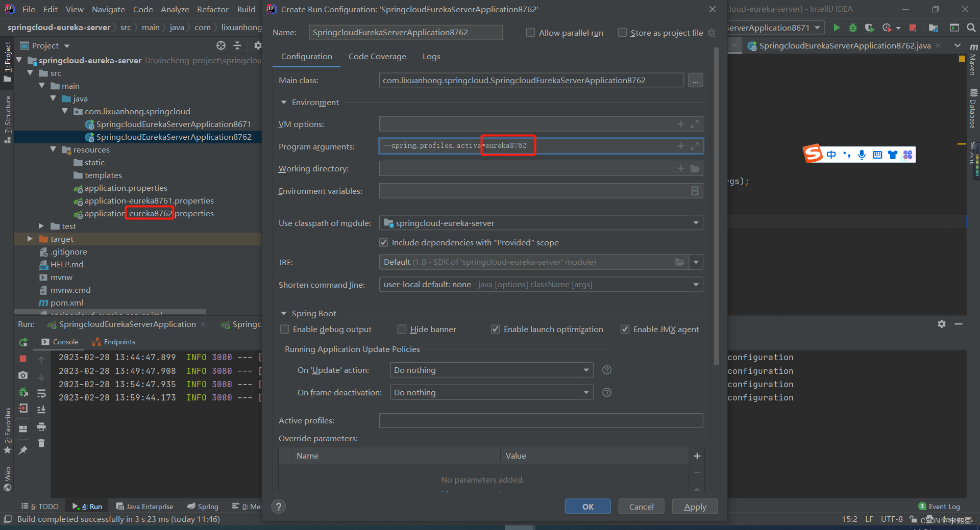Click the Active profiles input field
The image size is (980, 530).
click(x=541, y=421)
